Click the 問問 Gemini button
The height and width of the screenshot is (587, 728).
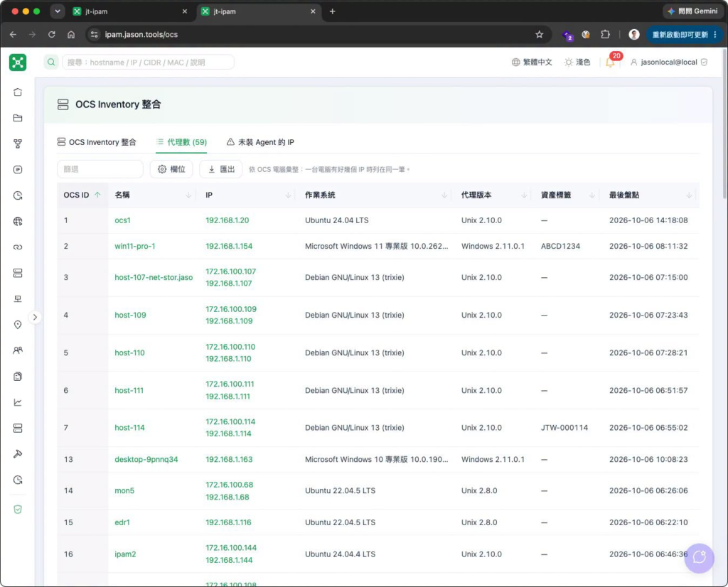(692, 11)
